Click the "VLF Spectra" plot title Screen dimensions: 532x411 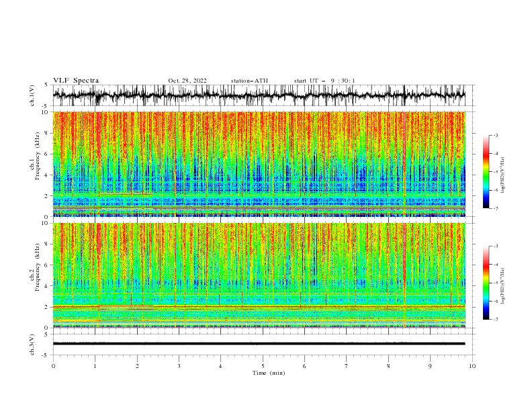pos(76,81)
